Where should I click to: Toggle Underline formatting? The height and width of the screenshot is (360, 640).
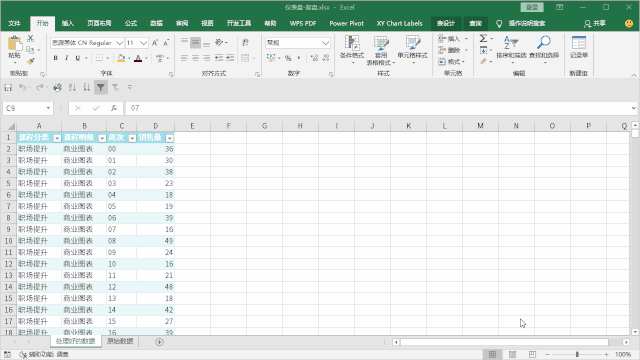(78, 58)
